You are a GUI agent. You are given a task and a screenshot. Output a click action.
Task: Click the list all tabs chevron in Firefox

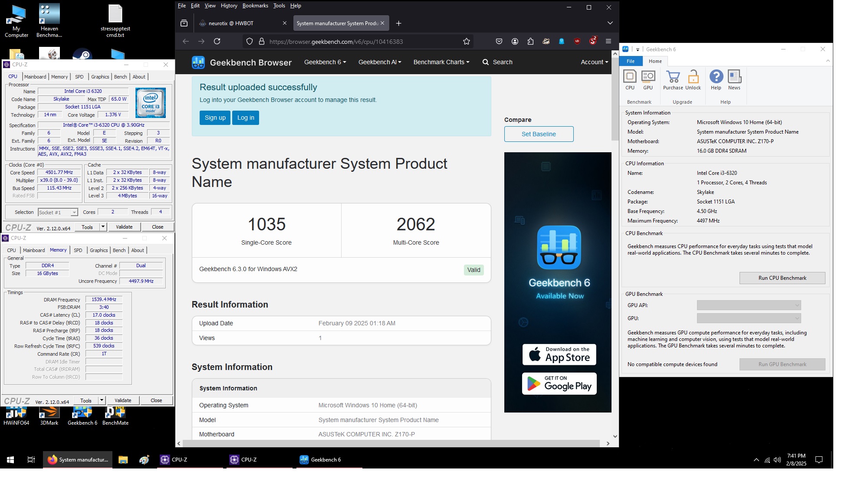pos(610,23)
